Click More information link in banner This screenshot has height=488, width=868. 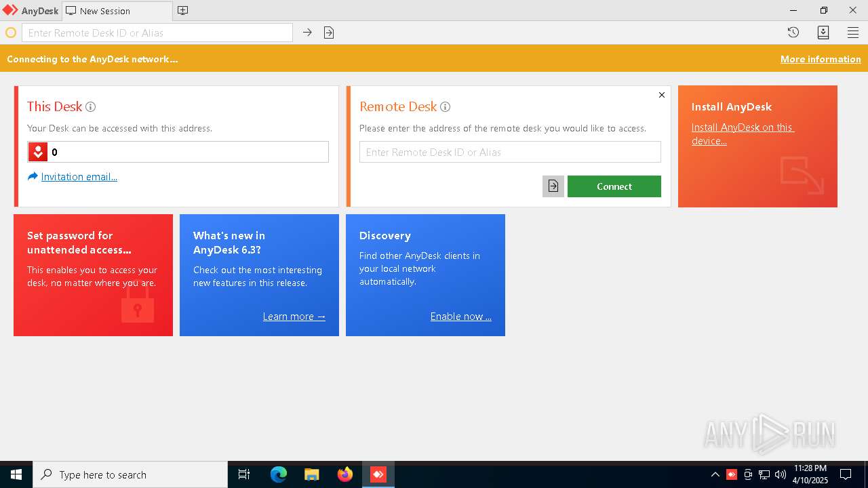(821, 59)
